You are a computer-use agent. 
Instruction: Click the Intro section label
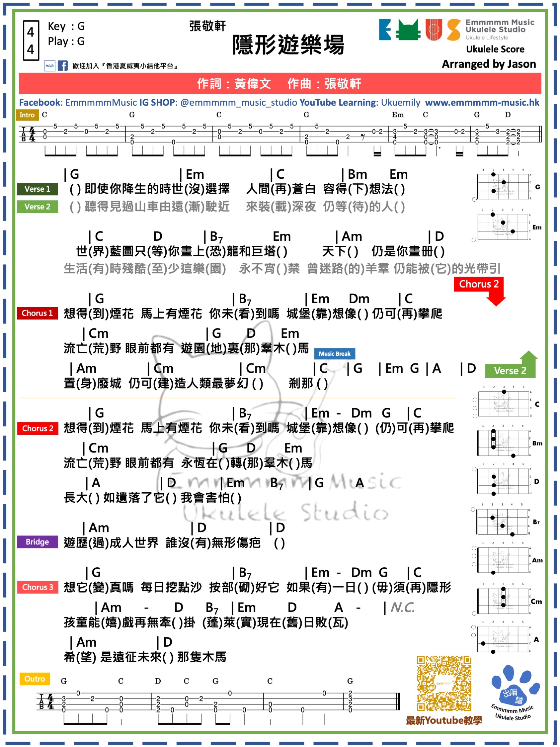point(27,115)
